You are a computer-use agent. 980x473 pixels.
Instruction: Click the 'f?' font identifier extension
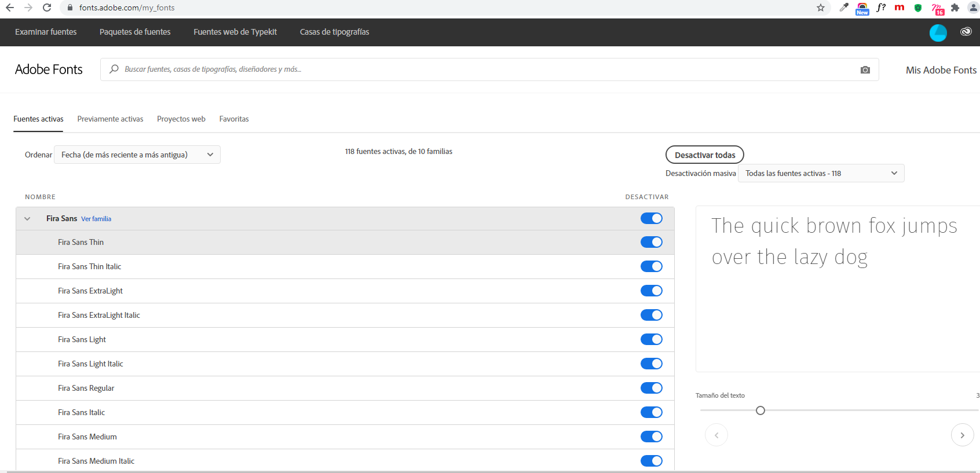pos(881,8)
